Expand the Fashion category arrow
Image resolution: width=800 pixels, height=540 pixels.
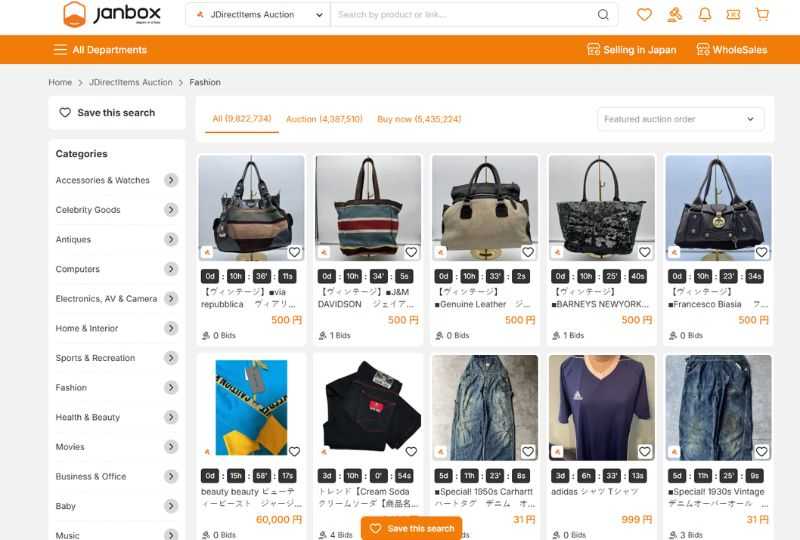point(171,387)
